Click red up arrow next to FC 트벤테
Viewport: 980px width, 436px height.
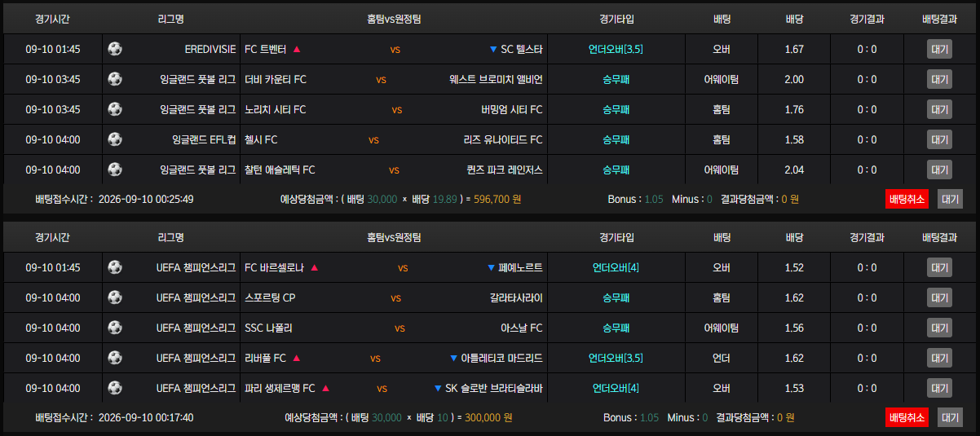(x=297, y=49)
